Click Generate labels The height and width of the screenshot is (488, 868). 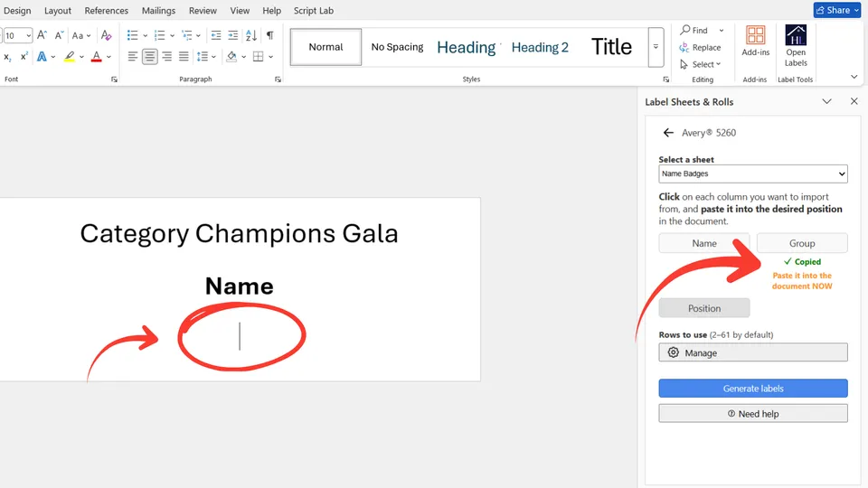coord(753,389)
